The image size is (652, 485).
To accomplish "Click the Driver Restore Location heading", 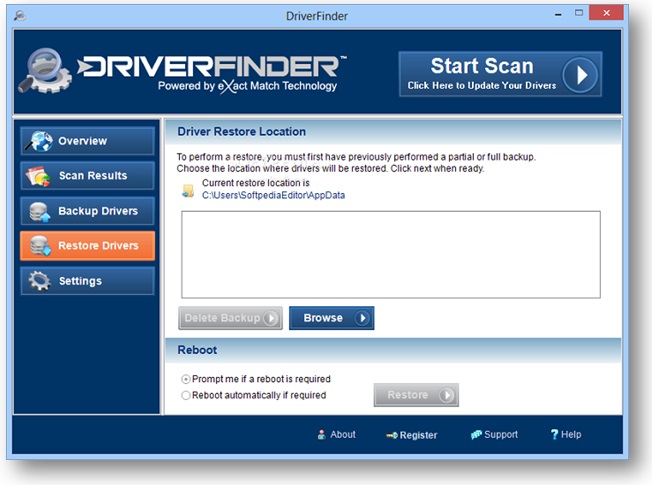I will coord(242,132).
